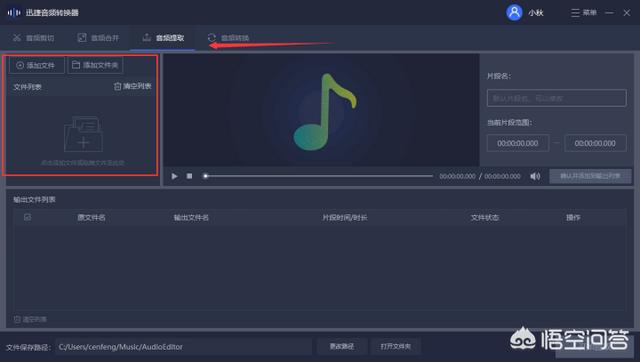The width and height of the screenshot is (640, 362).
Task: Open the 音频剪切 (audio cut) tab
Action: pos(33,38)
